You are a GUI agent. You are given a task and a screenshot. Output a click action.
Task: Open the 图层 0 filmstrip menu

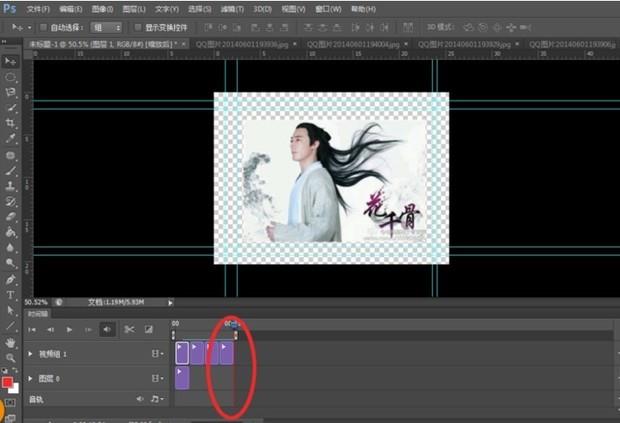tap(157, 379)
